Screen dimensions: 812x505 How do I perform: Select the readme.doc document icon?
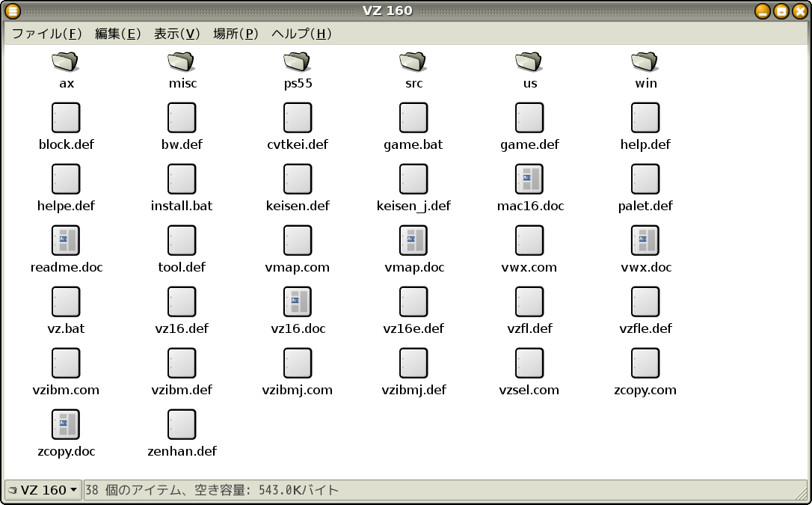(66, 240)
